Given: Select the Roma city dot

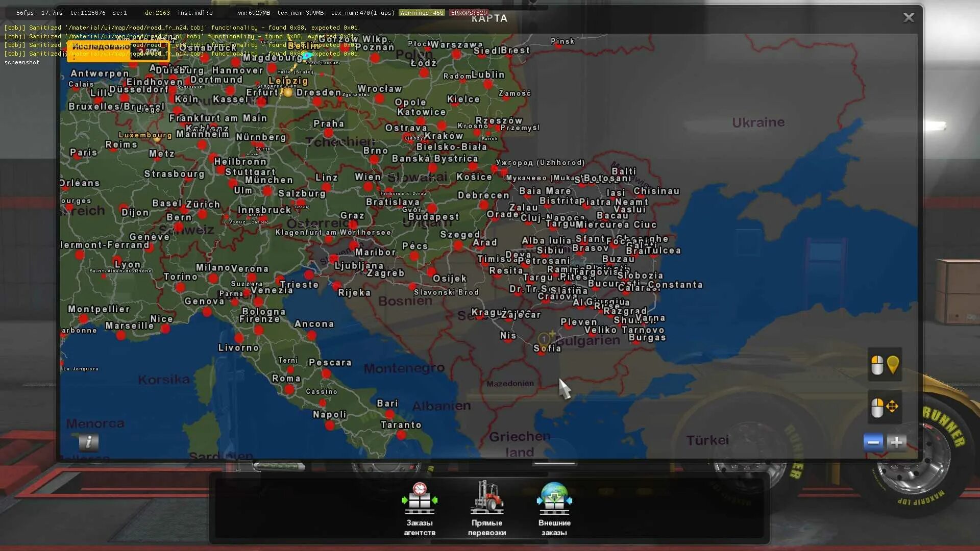Looking at the screenshot, I should 289,389.
